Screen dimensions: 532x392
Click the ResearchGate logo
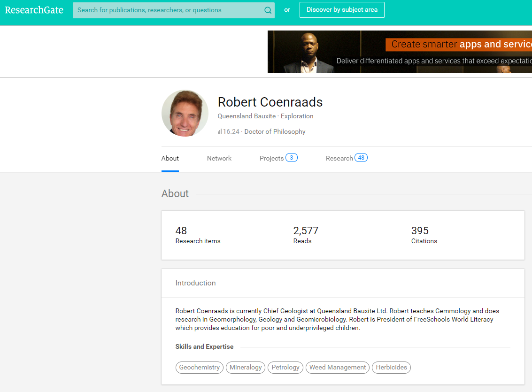tap(34, 10)
